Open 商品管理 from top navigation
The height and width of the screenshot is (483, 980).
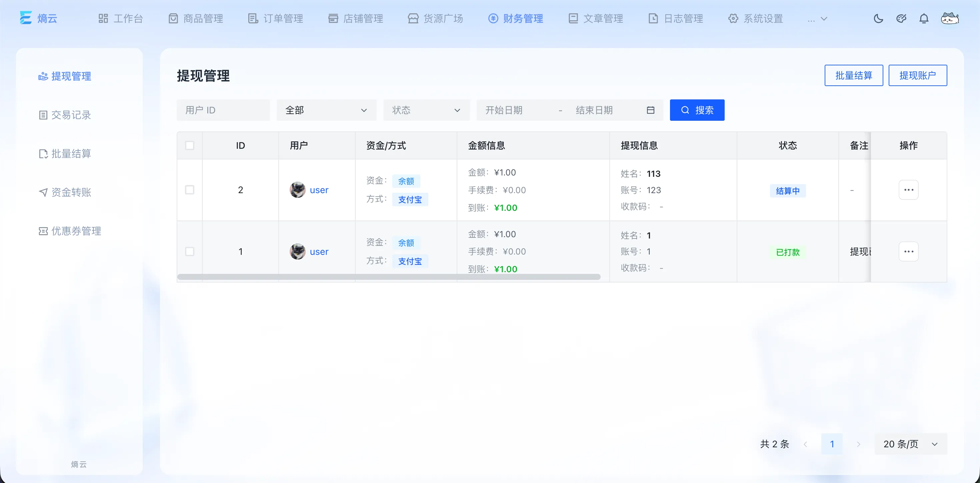click(x=196, y=18)
